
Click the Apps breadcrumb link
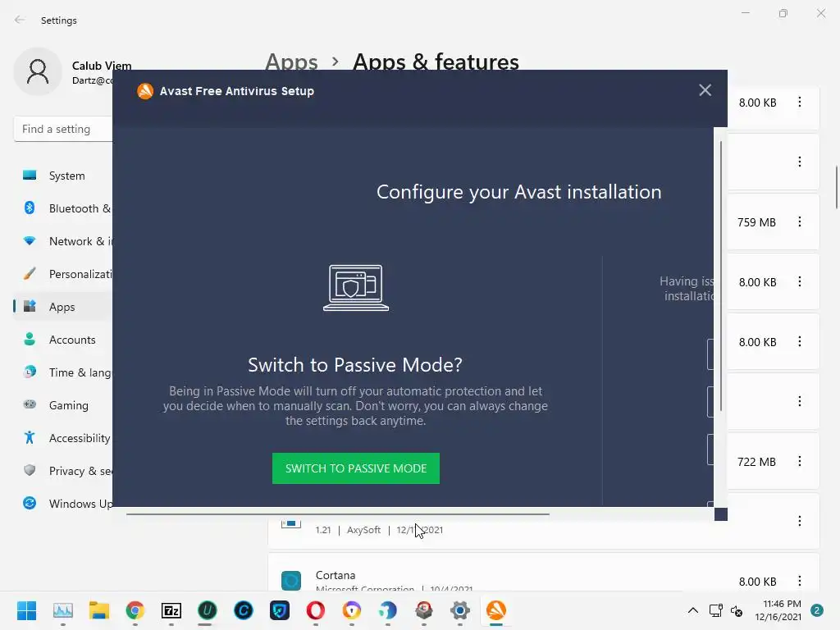coord(291,62)
